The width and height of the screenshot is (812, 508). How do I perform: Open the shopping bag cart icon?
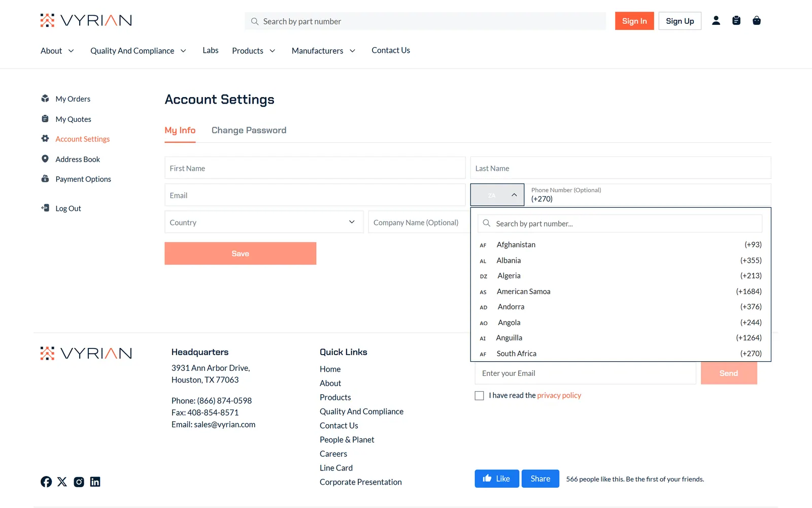(x=757, y=21)
